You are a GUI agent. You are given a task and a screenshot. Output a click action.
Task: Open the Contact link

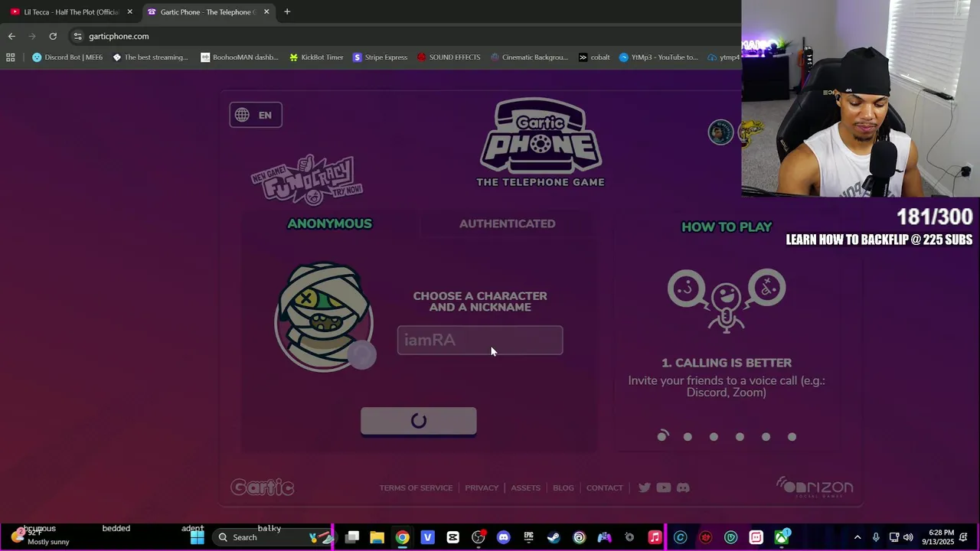pyautogui.click(x=604, y=487)
